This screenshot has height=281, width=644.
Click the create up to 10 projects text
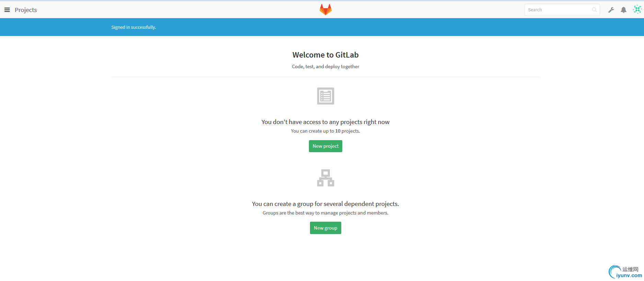(x=325, y=131)
